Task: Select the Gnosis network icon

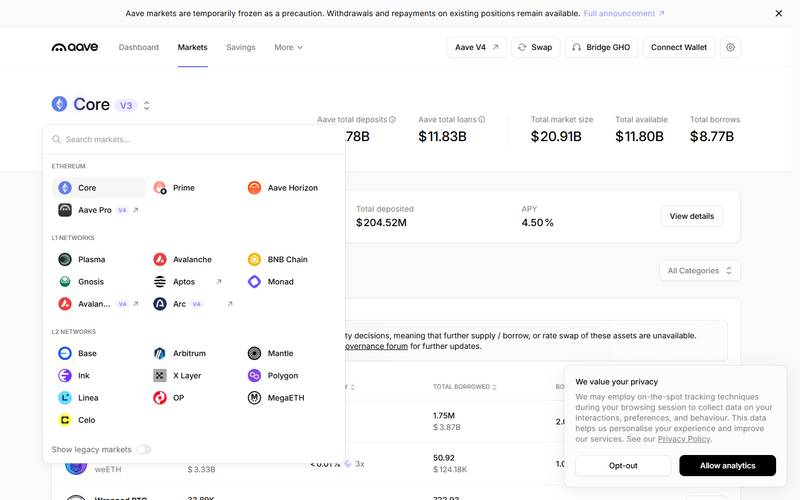Action: pyautogui.click(x=65, y=282)
